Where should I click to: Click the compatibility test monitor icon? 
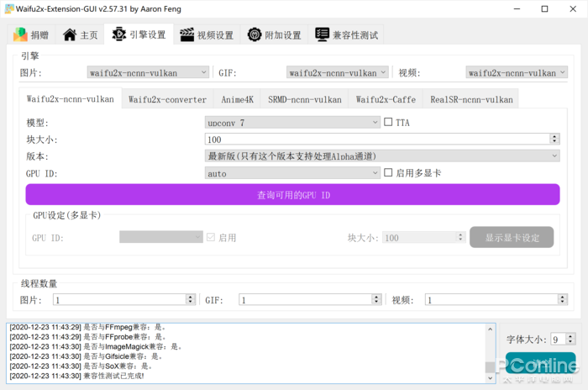pos(323,35)
